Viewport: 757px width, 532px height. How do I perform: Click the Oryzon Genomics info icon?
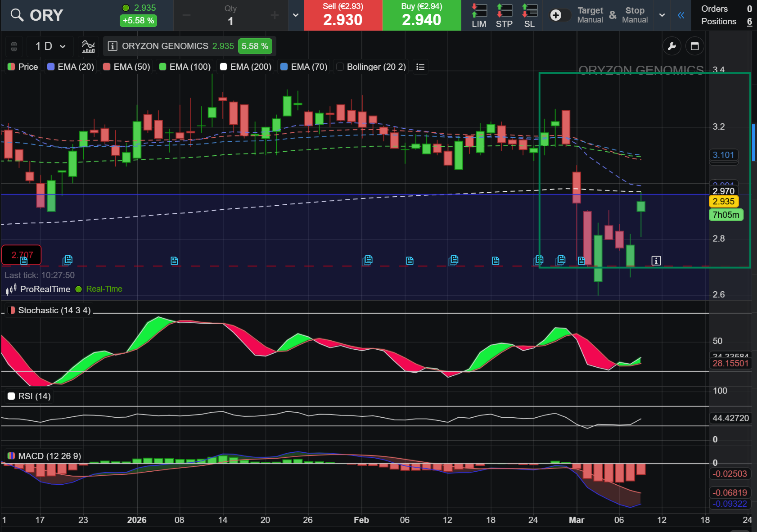pyautogui.click(x=113, y=46)
